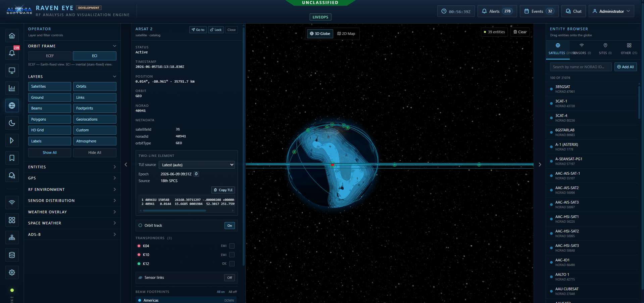The width and height of the screenshot is (644, 303).
Task: Check the K12 transponder checkbox
Action: (232, 264)
